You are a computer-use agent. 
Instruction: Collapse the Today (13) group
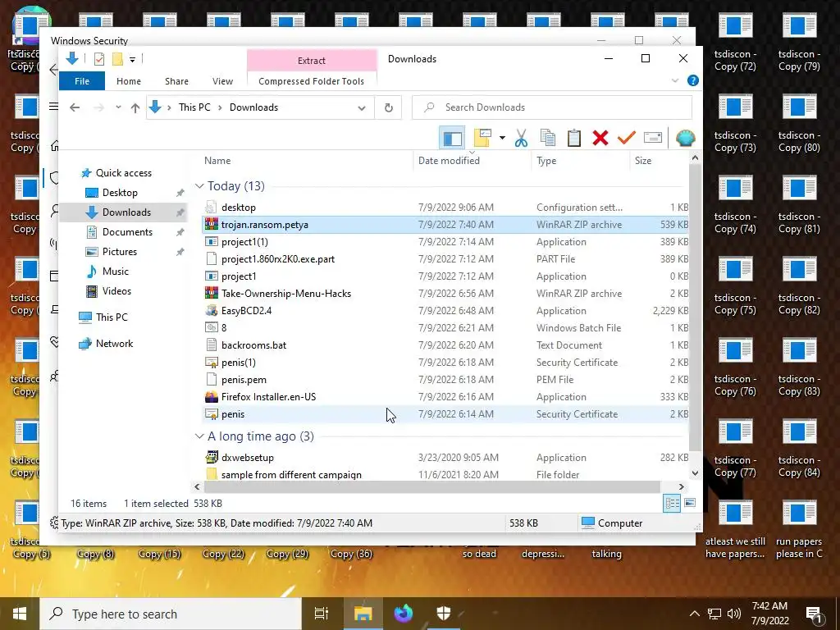[199, 186]
